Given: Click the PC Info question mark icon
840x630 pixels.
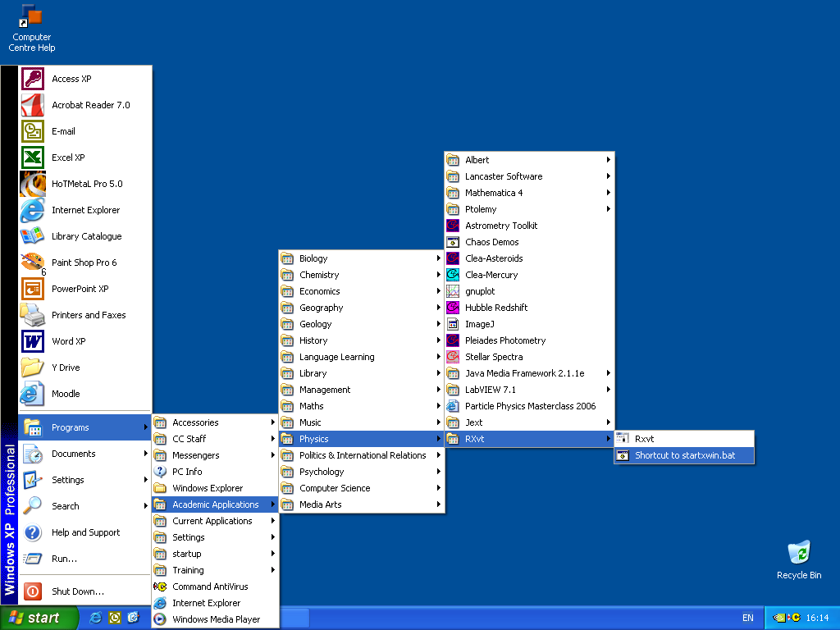Looking at the screenshot, I should coord(160,472).
